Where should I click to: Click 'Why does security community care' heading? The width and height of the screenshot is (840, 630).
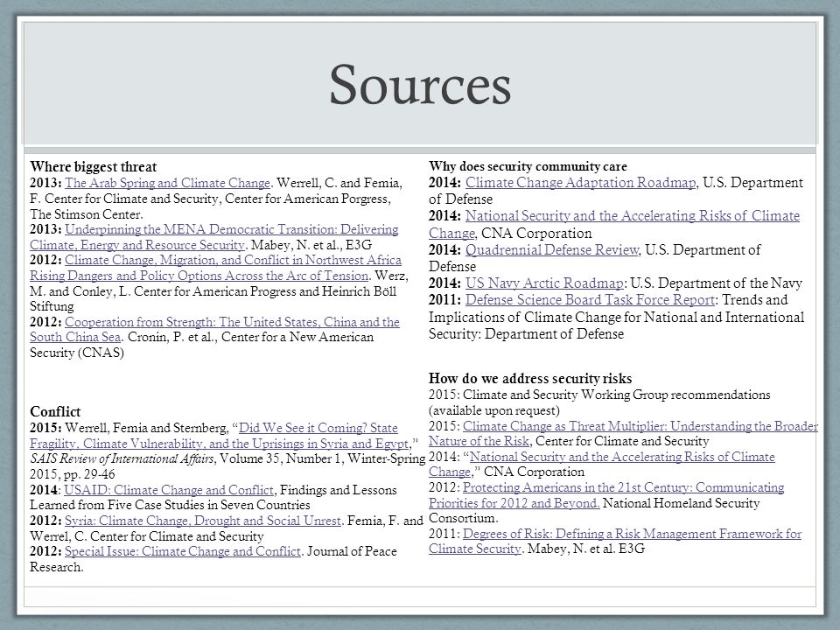pyautogui.click(x=528, y=166)
